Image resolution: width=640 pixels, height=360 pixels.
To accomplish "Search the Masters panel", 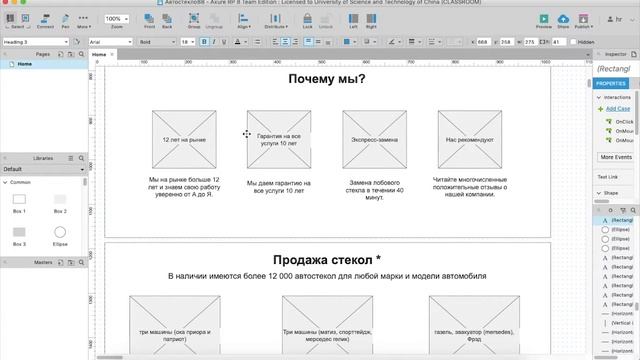I will pos(81,262).
